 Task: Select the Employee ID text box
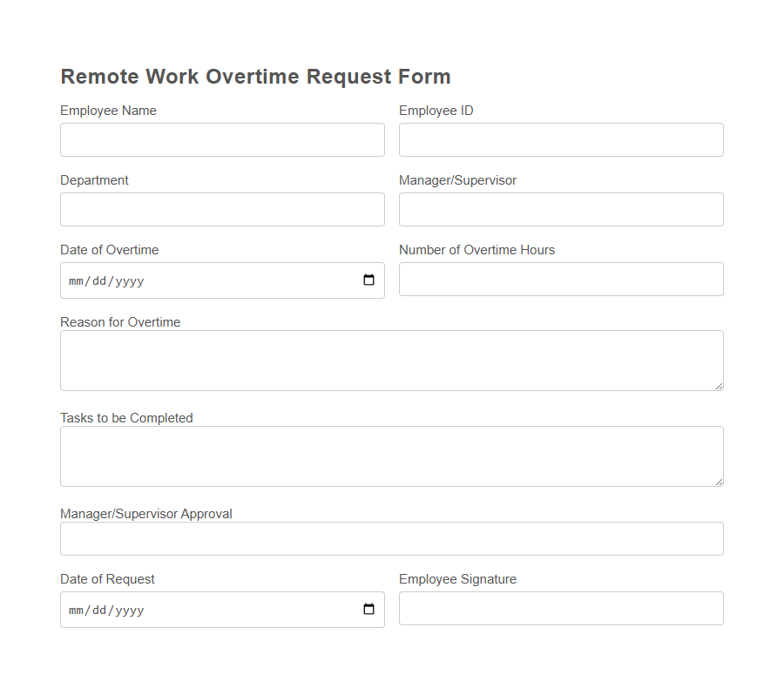pos(561,139)
